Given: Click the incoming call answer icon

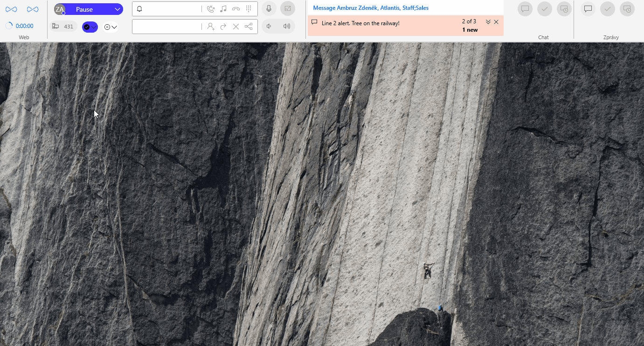Looking at the screenshot, I should tap(211, 9).
